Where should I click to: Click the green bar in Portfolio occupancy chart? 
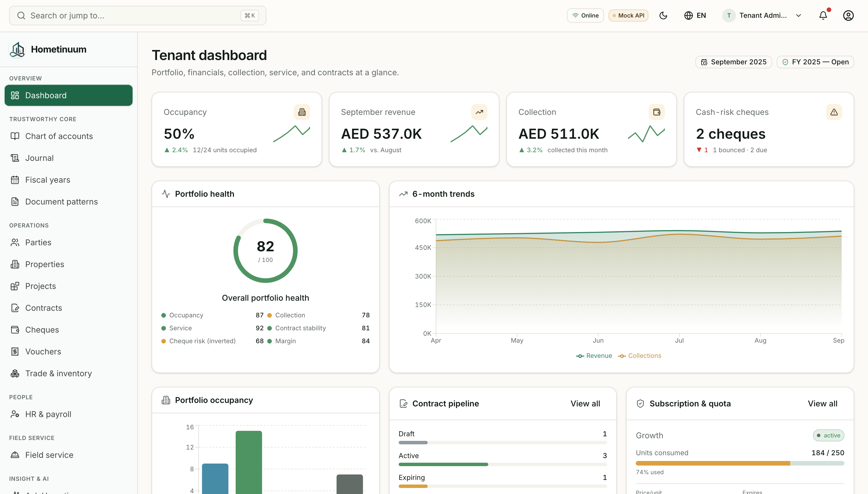249,462
